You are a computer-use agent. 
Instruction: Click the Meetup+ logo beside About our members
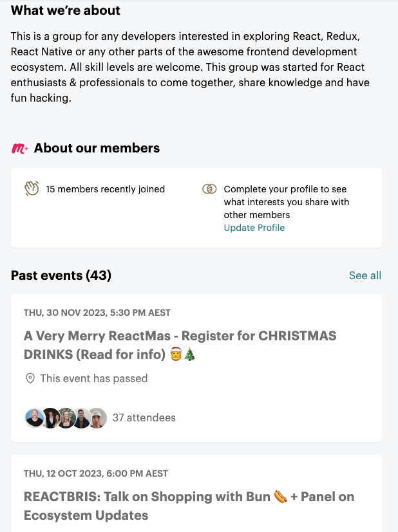coord(19,149)
